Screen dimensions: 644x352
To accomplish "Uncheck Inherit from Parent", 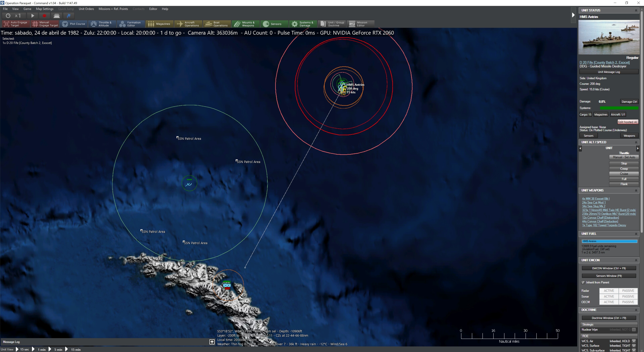I will (583, 282).
